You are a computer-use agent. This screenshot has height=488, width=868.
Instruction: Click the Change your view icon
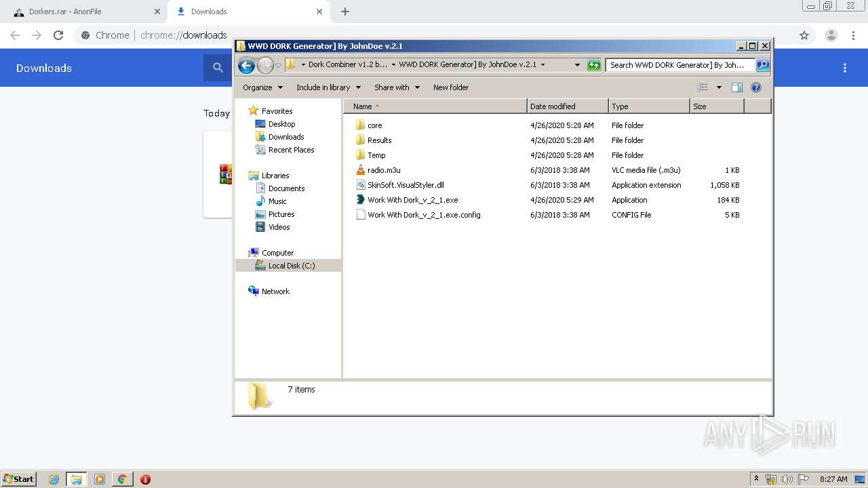coord(703,87)
